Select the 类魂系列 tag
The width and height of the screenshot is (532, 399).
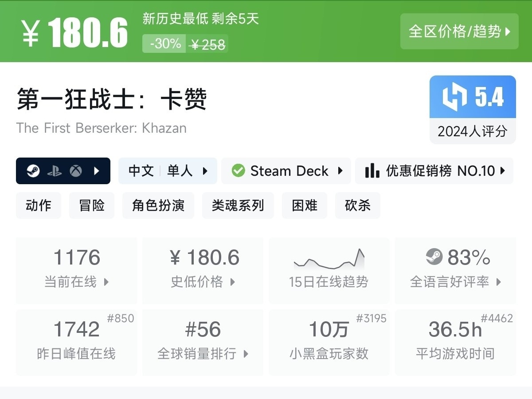tap(238, 205)
